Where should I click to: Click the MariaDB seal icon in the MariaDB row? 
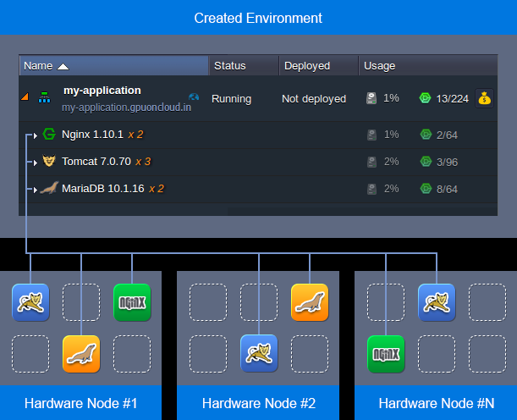(49, 188)
